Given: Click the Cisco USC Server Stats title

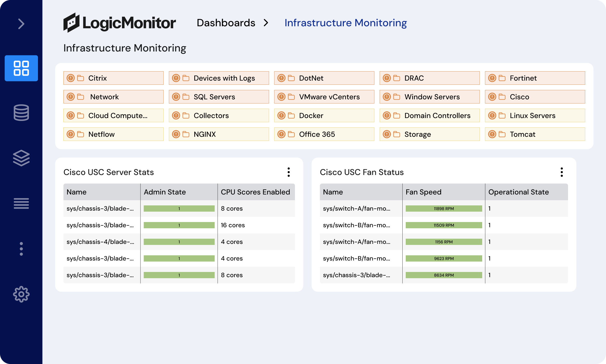Looking at the screenshot, I should coord(109,172).
